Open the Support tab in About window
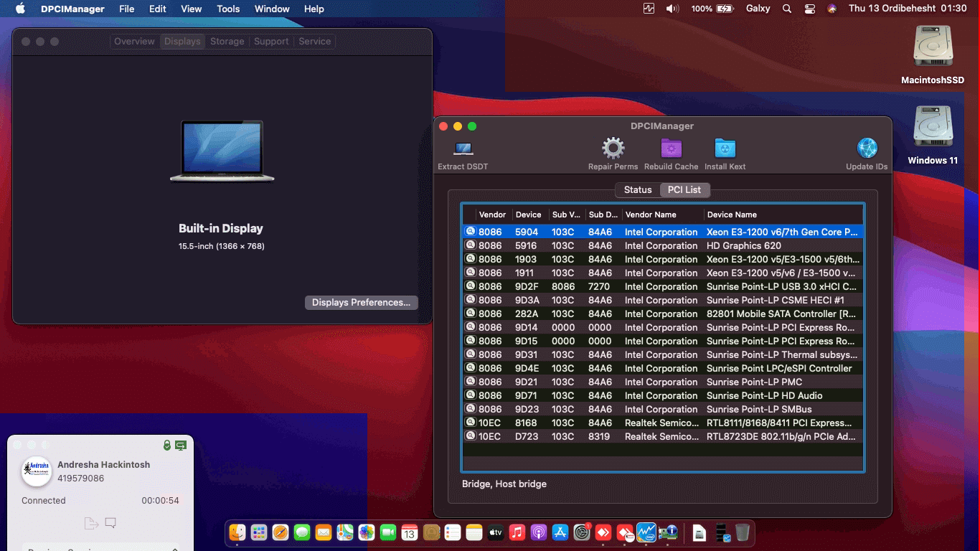 (x=271, y=42)
